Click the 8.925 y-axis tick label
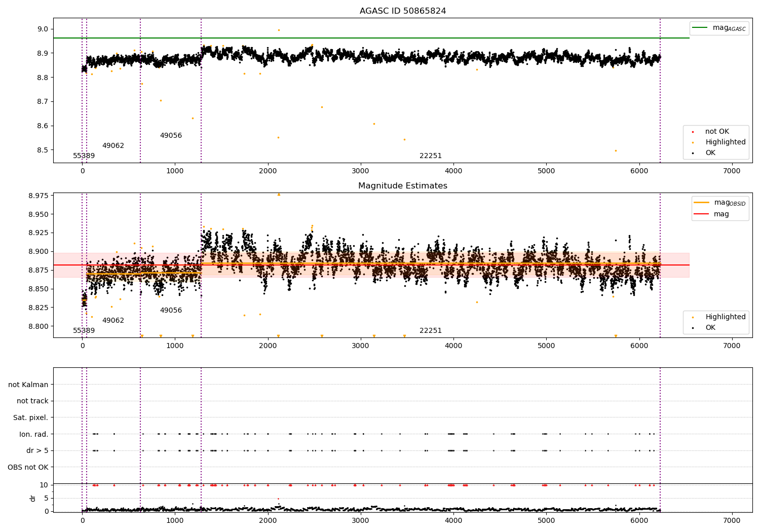Screen dimensions: 760x532 coord(39,233)
